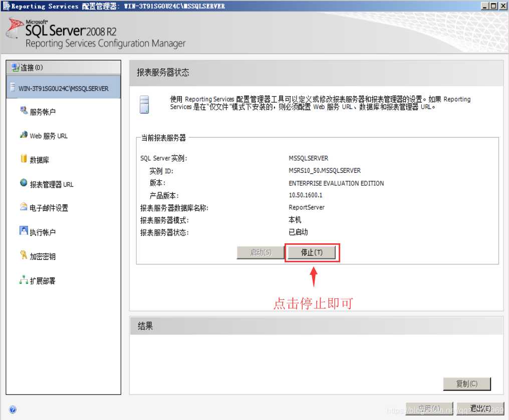Click the 报表服务器状态 page heading
Viewport: 509px width, 420px height.
click(163, 72)
